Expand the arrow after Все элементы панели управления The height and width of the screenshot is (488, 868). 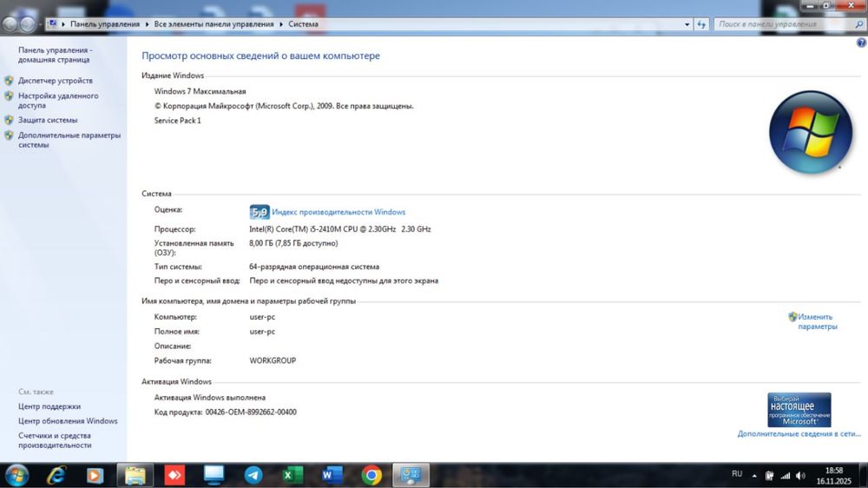[281, 24]
